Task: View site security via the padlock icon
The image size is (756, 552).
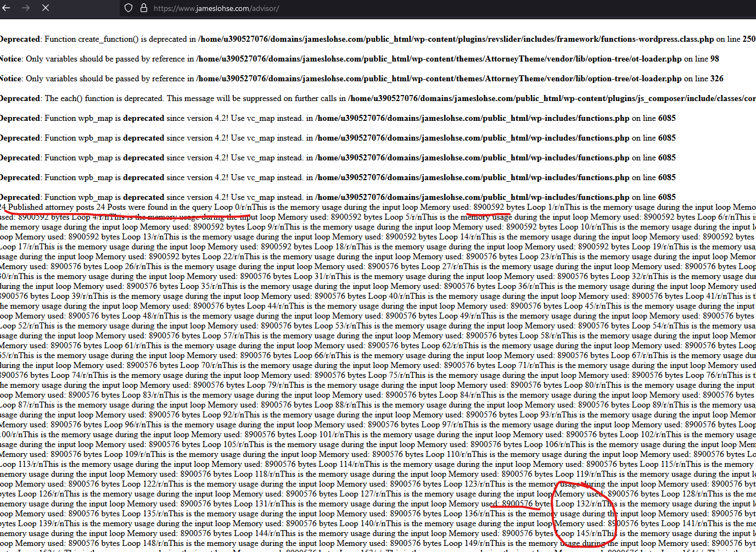Action: point(144,8)
